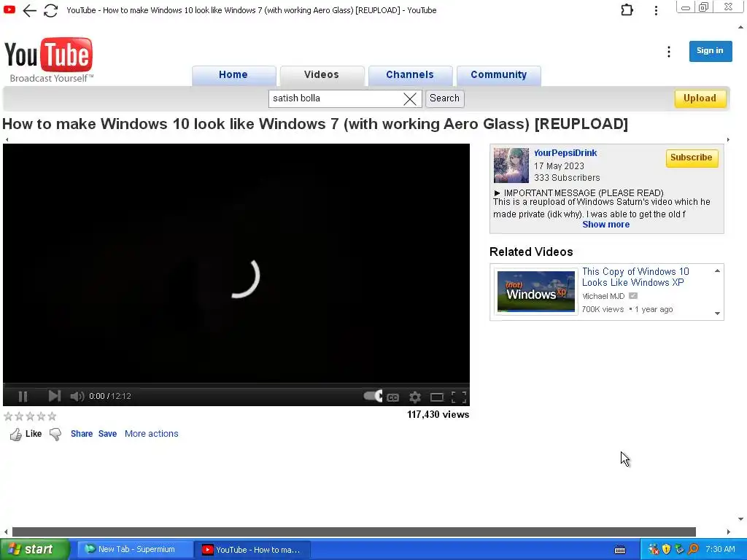This screenshot has width=747, height=560.
Task: Enter fullscreen mode
Action: coord(459,397)
